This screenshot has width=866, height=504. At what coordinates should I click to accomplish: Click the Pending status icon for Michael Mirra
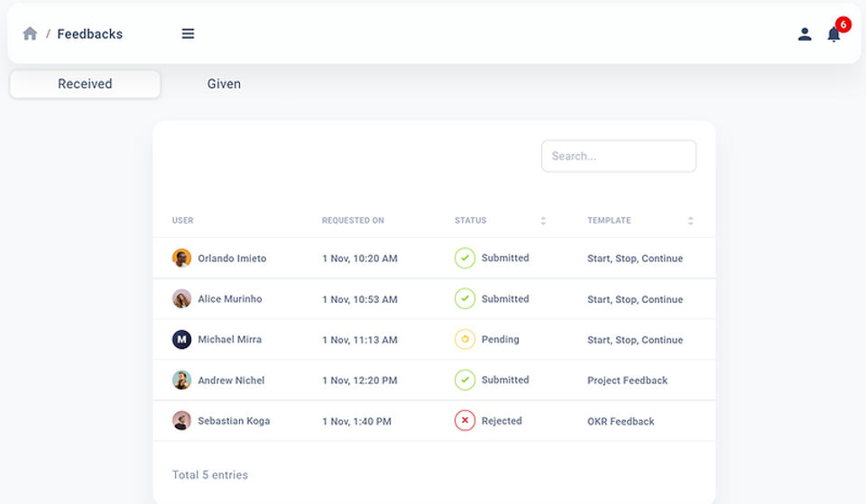(x=465, y=340)
